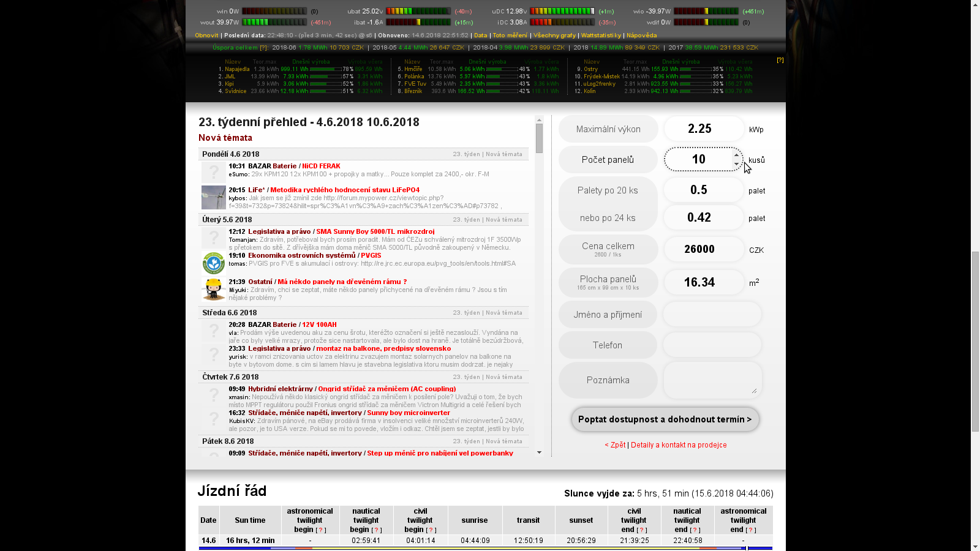
Task: Click [?] help beside nautical twilight end
Action: click(x=695, y=530)
